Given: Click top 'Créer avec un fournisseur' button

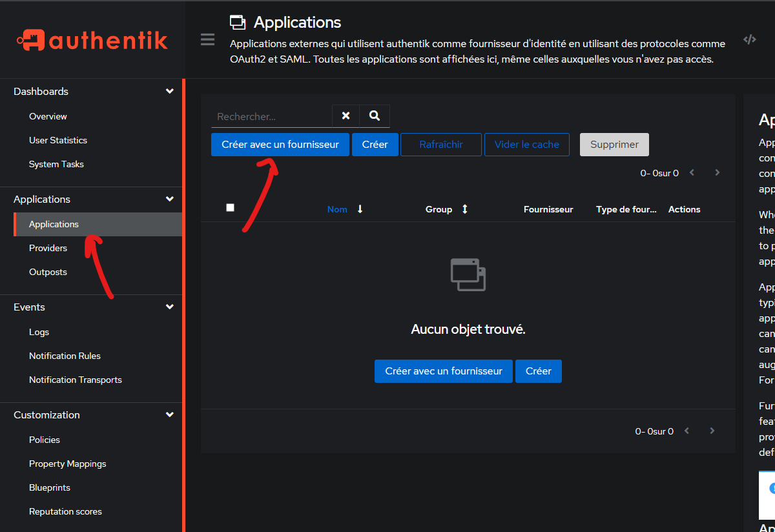Looking at the screenshot, I should pyautogui.click(x=280, y=145).
